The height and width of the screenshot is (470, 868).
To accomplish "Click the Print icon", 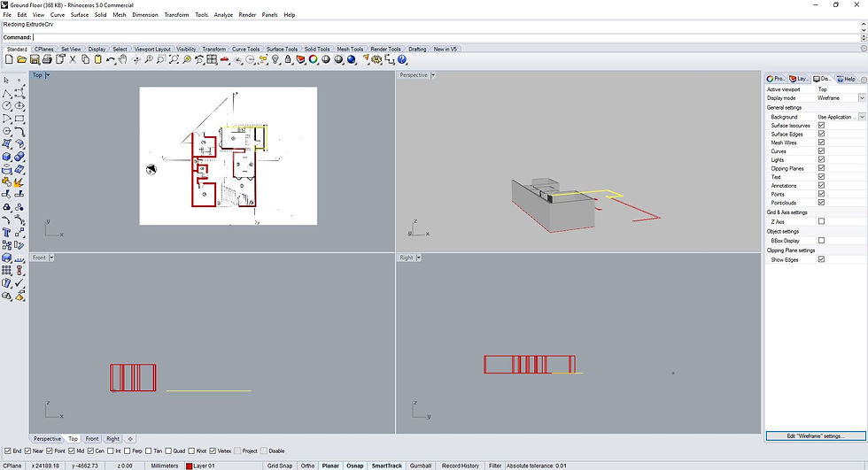I will click(x=47, y=59).
